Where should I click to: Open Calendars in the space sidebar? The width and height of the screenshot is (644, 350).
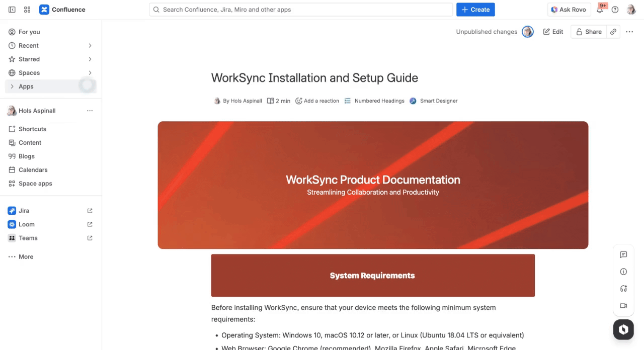click(x=50, y=169)
